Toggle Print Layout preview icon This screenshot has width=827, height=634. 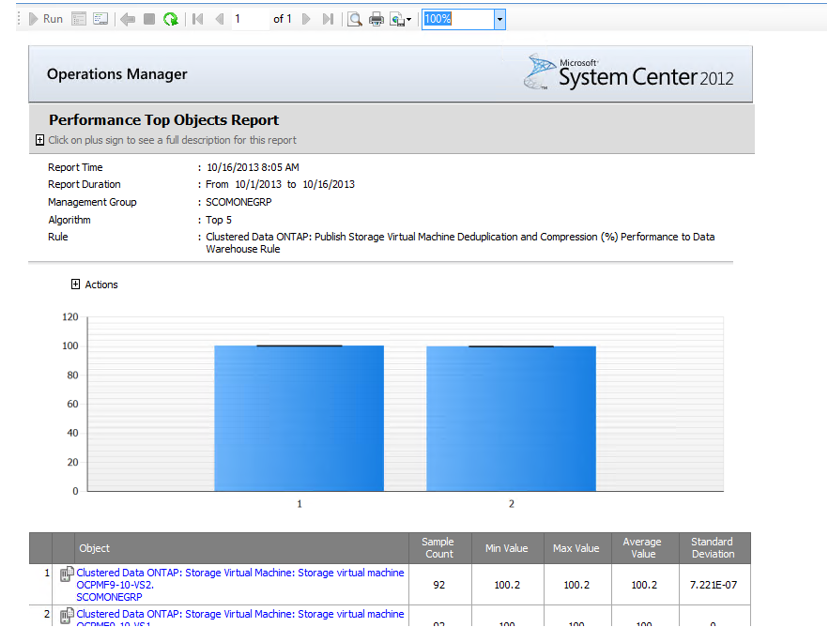point(354,19)
